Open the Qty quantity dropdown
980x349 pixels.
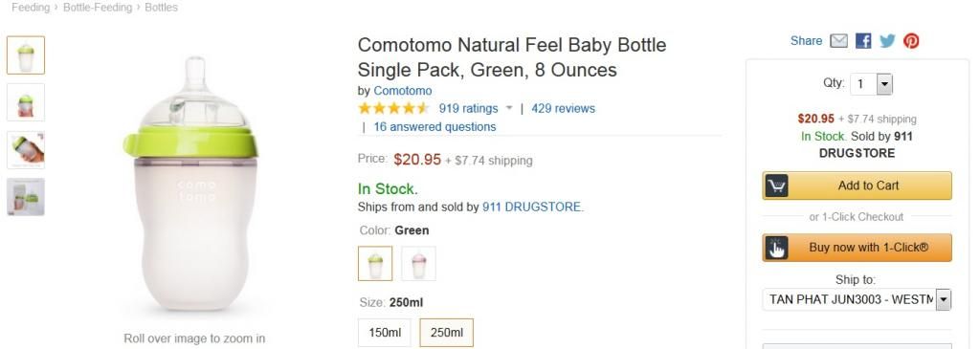(x=871, y=84)
